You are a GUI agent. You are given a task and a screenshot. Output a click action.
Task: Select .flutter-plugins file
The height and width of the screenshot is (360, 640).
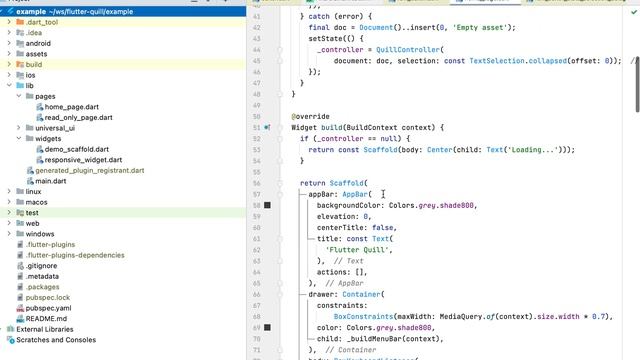(50, 244)
